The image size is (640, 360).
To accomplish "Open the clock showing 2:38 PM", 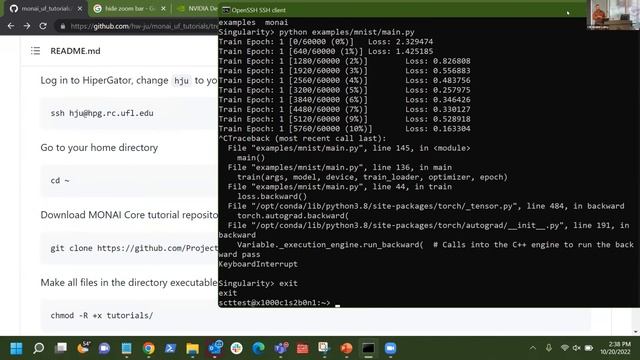I will click(616, 348).
